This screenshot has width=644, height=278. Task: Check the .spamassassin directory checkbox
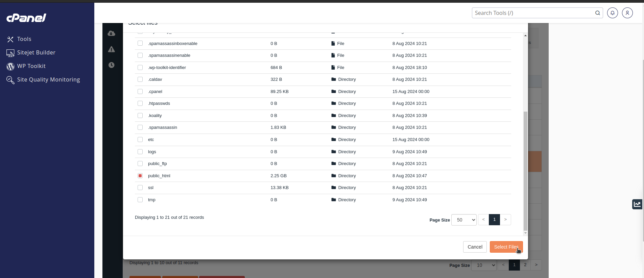click(140, 127)
